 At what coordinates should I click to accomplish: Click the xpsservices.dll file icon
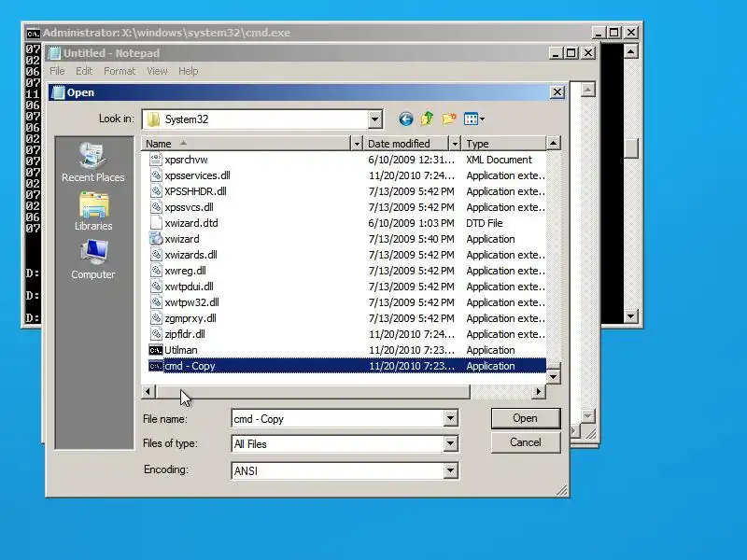point(156,175)
